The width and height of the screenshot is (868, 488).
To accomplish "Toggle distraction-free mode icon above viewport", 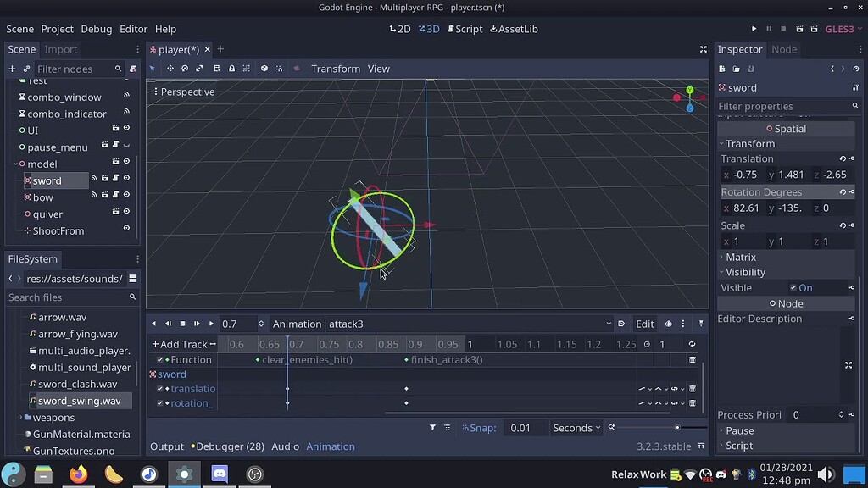I will [703, 49].
